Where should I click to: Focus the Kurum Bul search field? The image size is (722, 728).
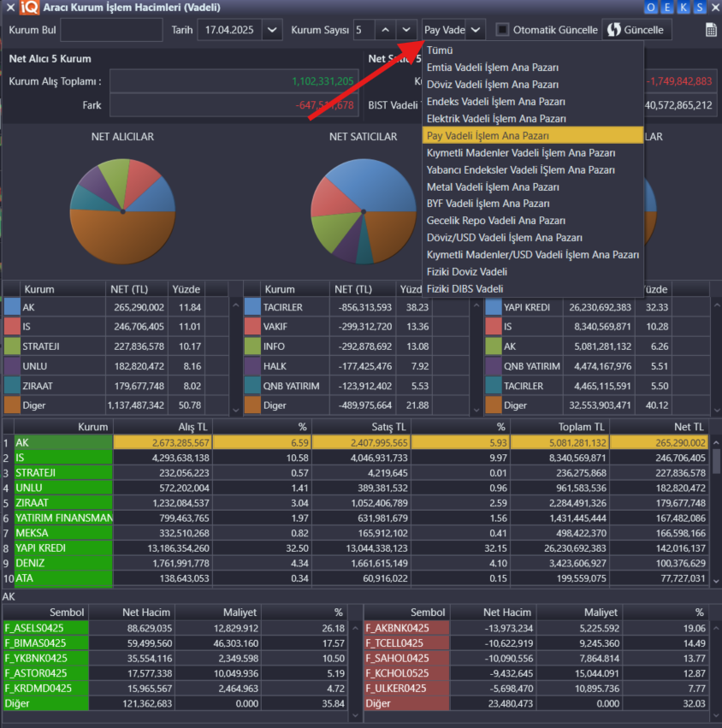[111, 30]
